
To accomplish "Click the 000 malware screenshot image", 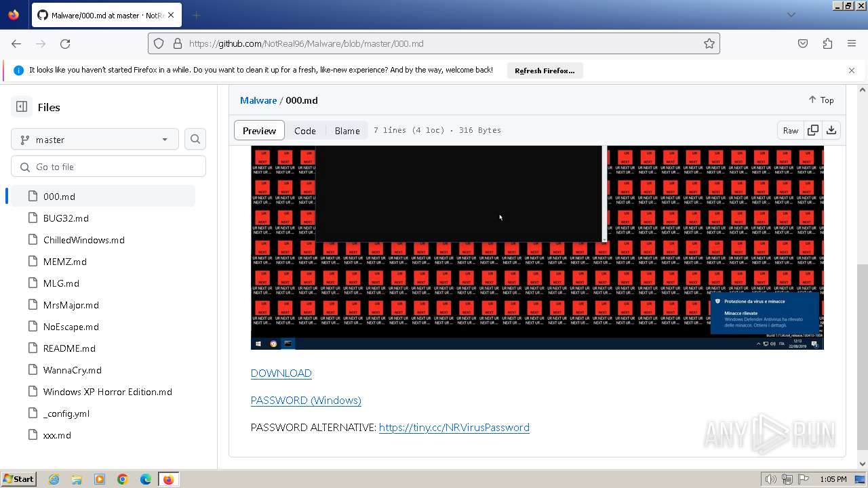I will tap(537, 247).
